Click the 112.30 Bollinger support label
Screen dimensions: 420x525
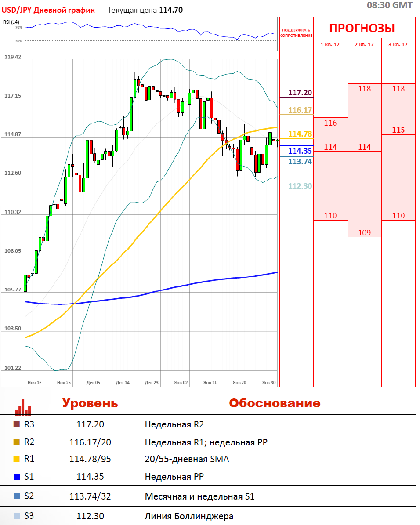click(300, 186)
